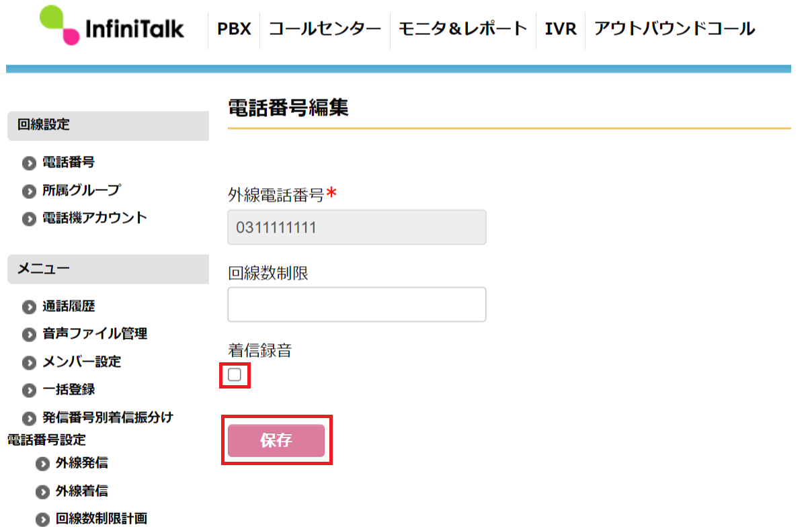Screen dimensions: 812x531
Task: Click arrow icon beside 所属グループ
Action: [x=29, y=192]
